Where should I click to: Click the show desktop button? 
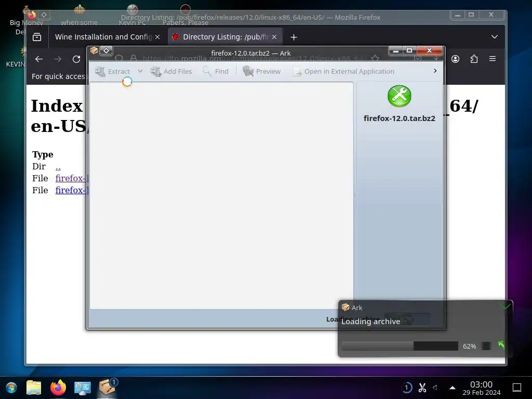pyautogui.click(x=517, y=388)
